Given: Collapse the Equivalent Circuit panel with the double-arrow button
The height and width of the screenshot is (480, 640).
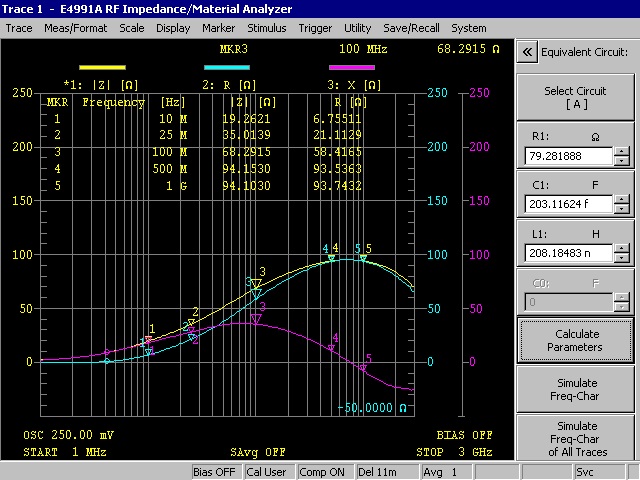Looking at the screenshot, I should tap(527, 52).
